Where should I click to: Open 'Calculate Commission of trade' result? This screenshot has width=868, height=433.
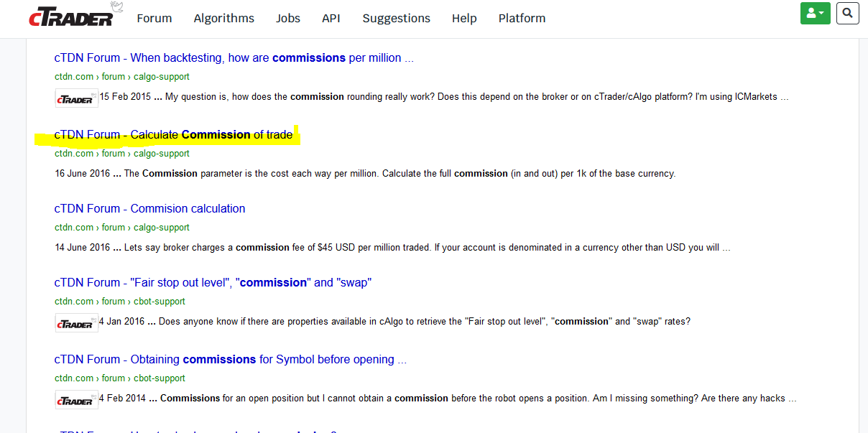pos(174,135)
